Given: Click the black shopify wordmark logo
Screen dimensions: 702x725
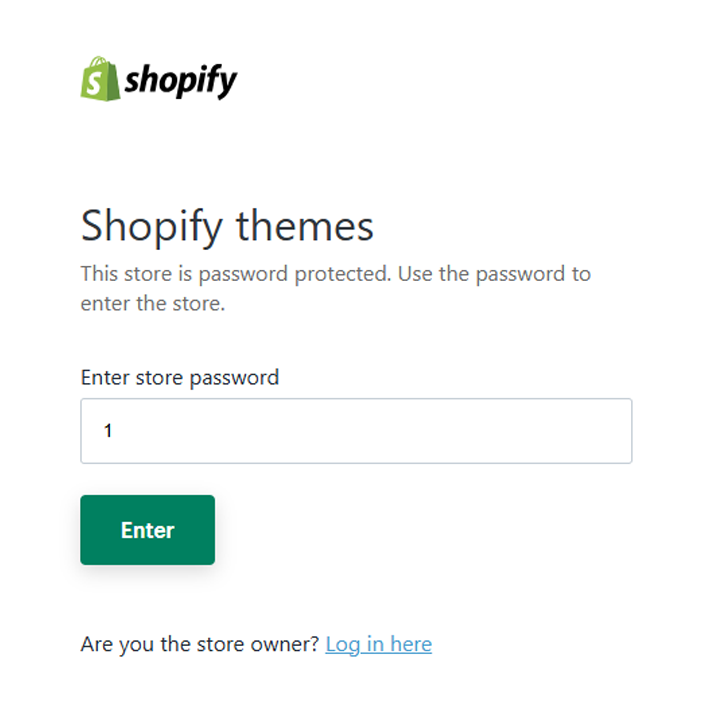Looking at the screenshot, I should click(180, 80).
